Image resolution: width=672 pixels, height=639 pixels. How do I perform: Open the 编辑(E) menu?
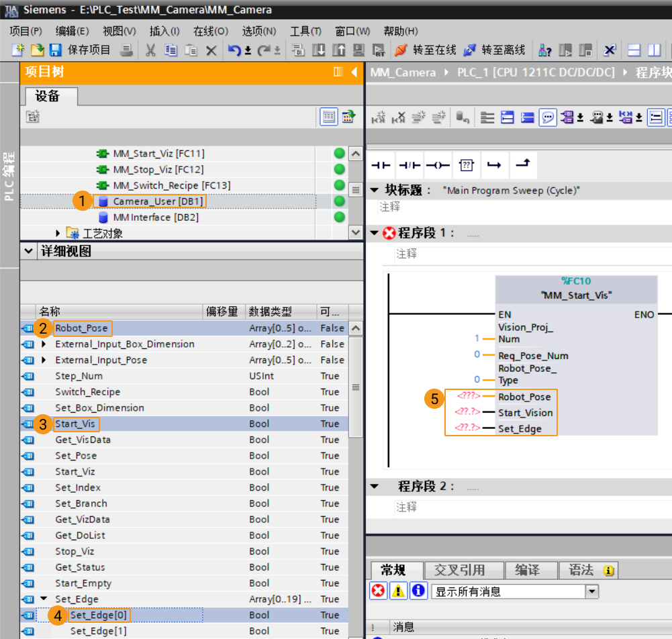coord(72,32)
